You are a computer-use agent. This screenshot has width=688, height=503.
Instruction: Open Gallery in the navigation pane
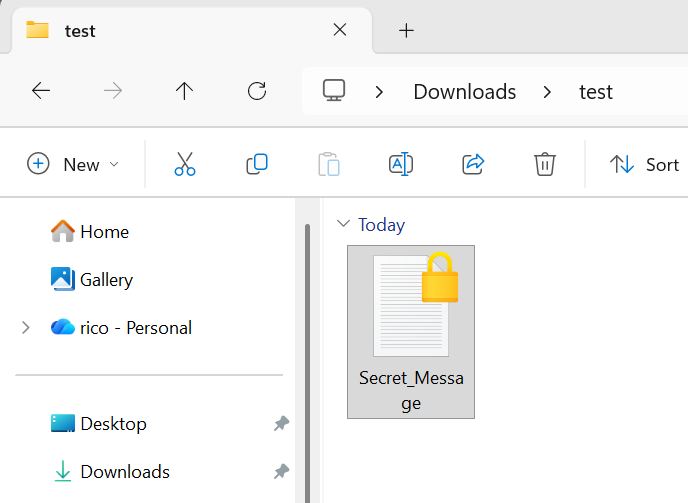pyautogui.click(x=91, y=280)
